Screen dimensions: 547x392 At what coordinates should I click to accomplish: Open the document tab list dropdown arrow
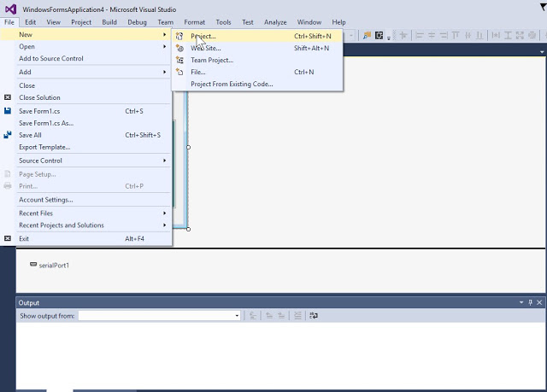[x=542, y=51]
